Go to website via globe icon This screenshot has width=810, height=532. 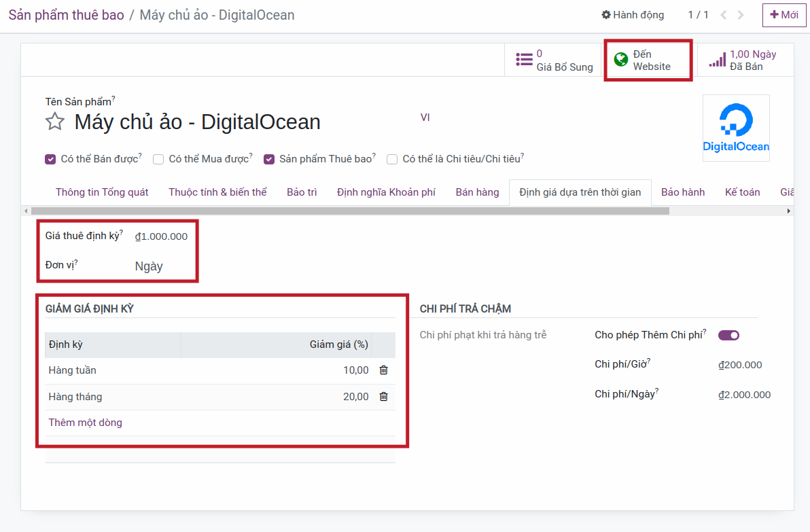click(x=620, y=60)
